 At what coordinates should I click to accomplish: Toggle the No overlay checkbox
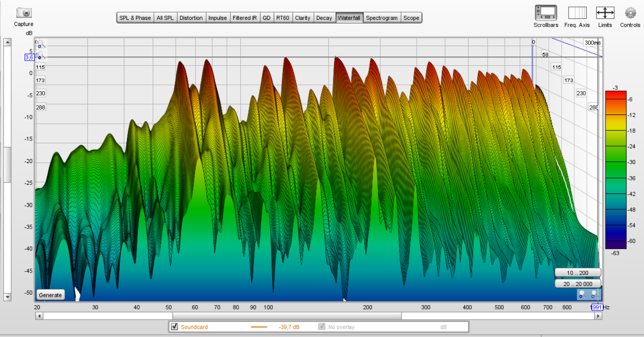322,326
